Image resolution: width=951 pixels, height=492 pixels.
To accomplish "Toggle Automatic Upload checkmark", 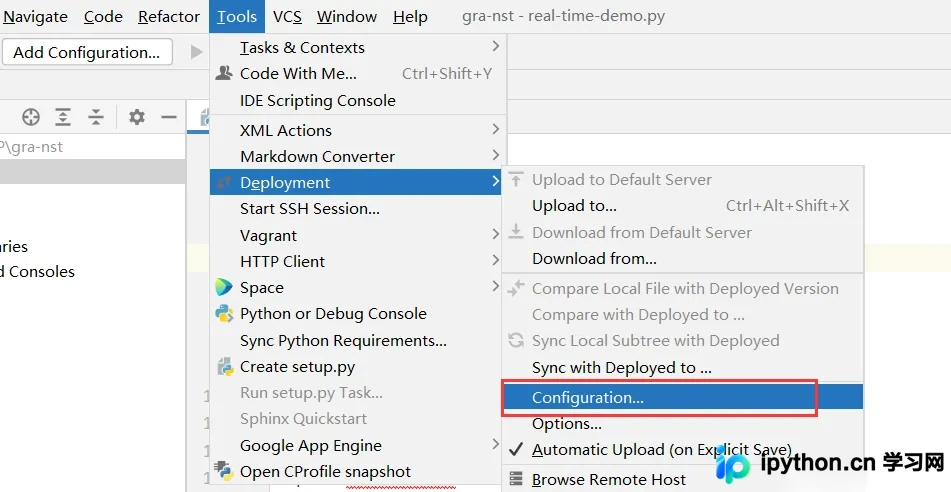I will coord(516,449).
